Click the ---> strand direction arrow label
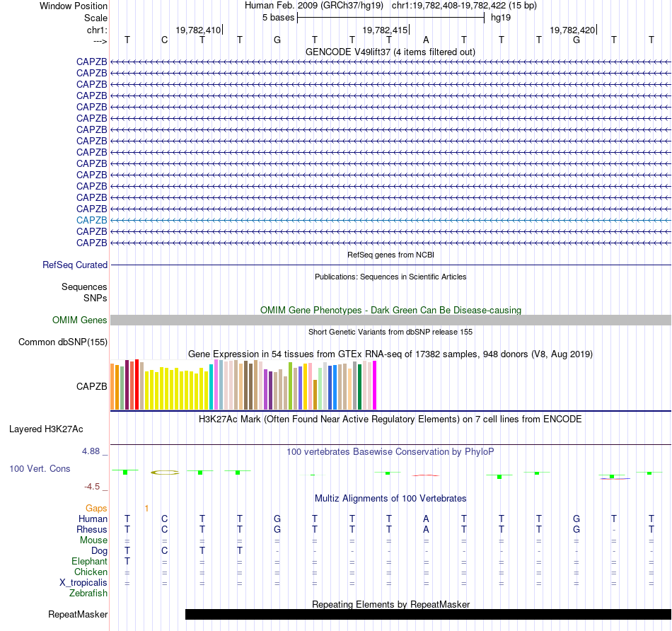 (100, 41)
